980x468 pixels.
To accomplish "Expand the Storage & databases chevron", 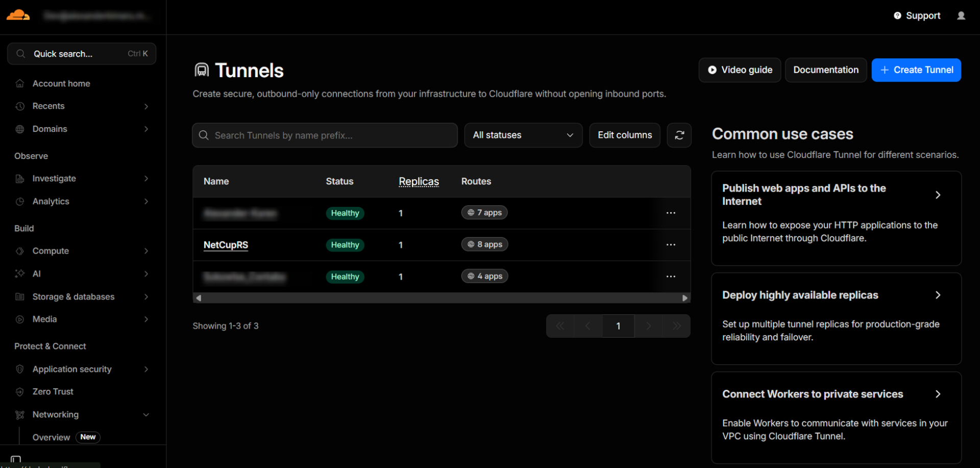I will pyautogui.click(x=146, y=297).
